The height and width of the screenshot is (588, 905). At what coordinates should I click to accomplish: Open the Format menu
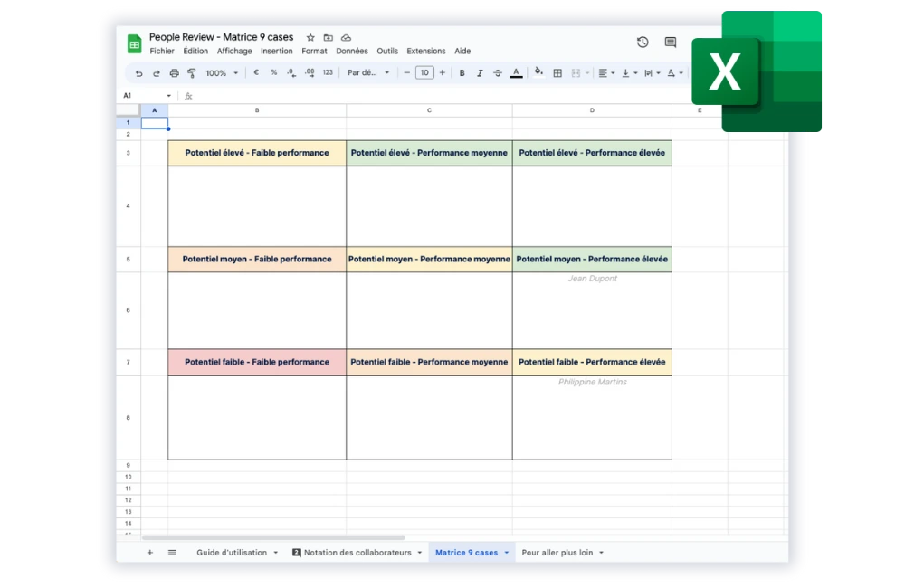[x=314, y=51]
